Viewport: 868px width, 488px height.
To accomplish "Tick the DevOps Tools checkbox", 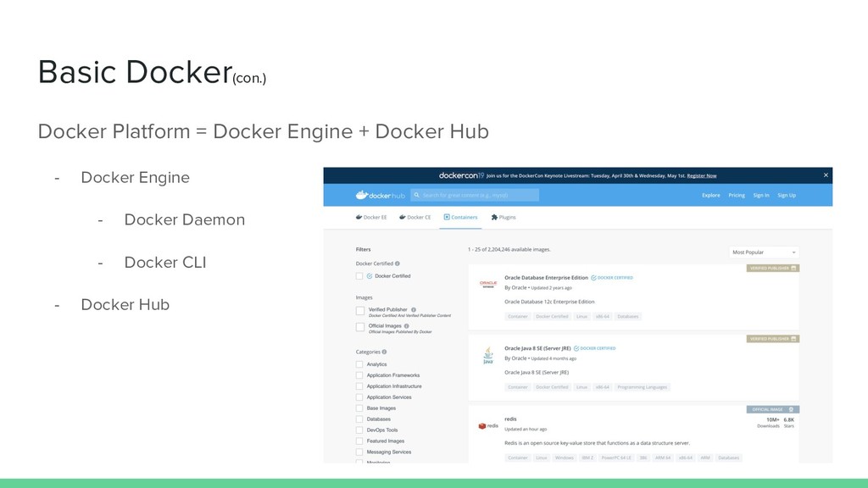I will [x=359, y=430].
